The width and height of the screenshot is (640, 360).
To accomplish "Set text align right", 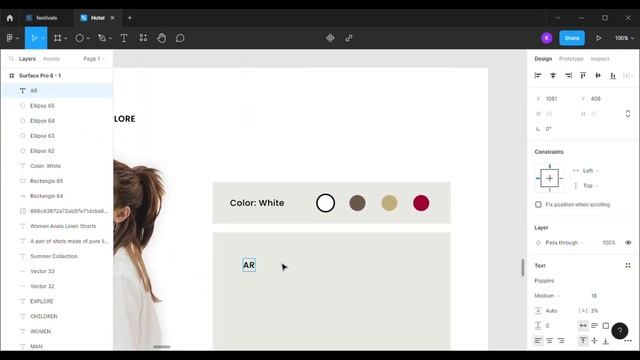I will (x=561, y=340).
